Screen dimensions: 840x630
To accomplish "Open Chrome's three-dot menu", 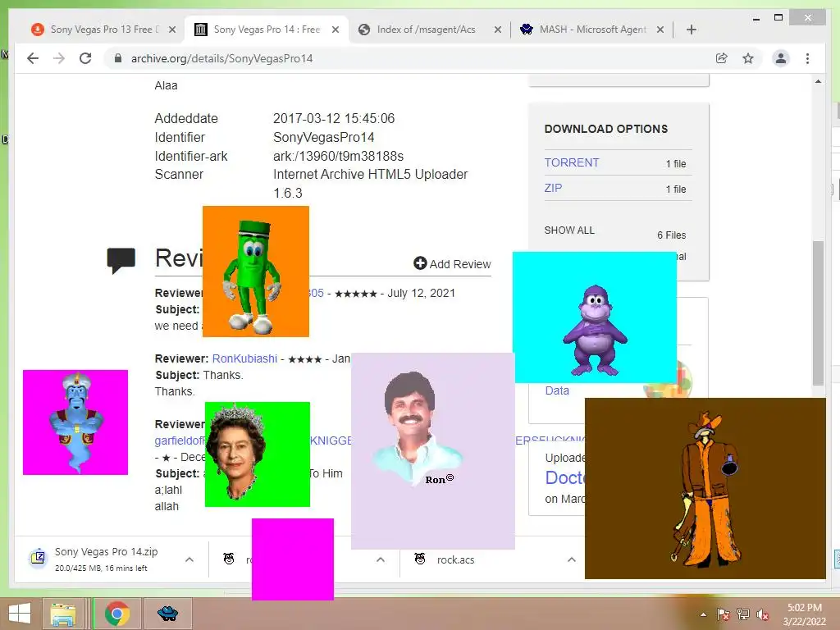I will click(807, 58).
